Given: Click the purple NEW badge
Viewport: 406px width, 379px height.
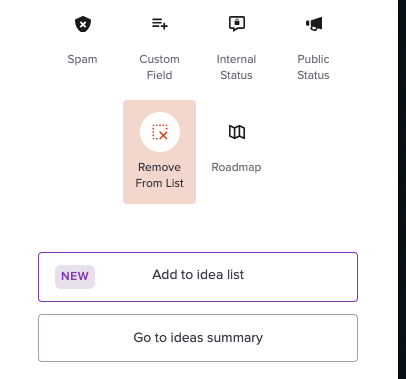Looking at the screenshot, I should (75, 277).
